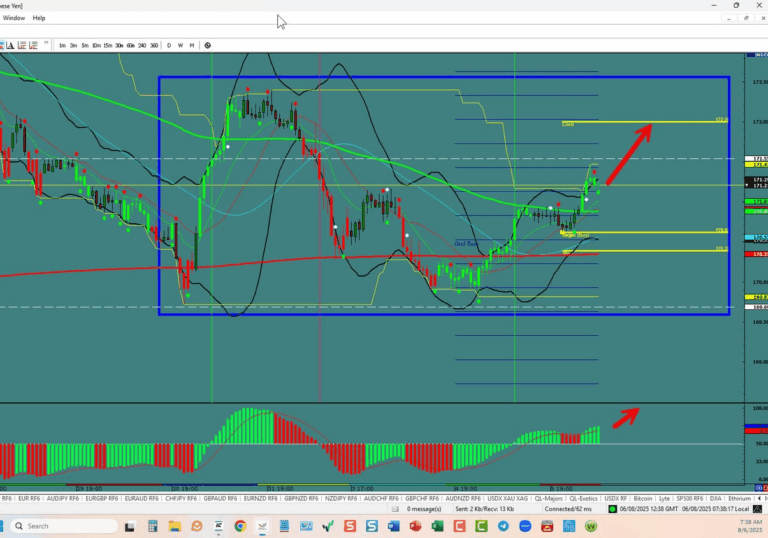The image size is (768, 538).
Task: Select the Bitcoin tab
Action: click(643, 499)
